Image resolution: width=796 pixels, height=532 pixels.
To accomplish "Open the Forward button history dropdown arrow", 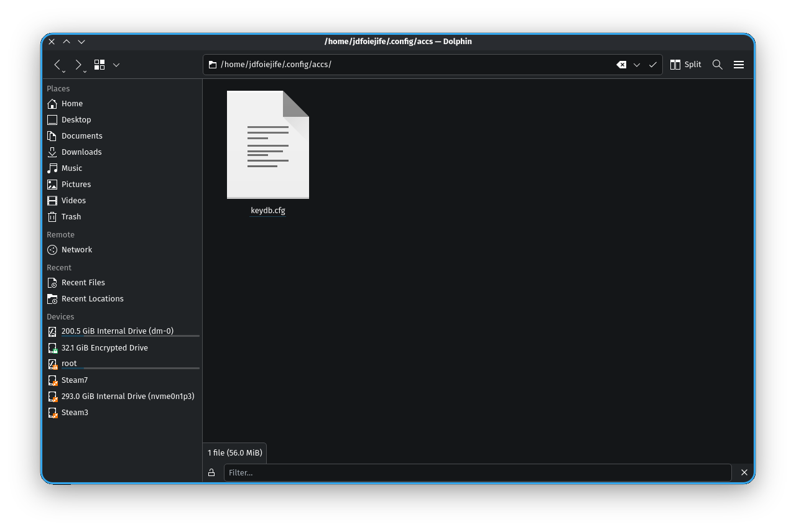I will tap(85, 72).
